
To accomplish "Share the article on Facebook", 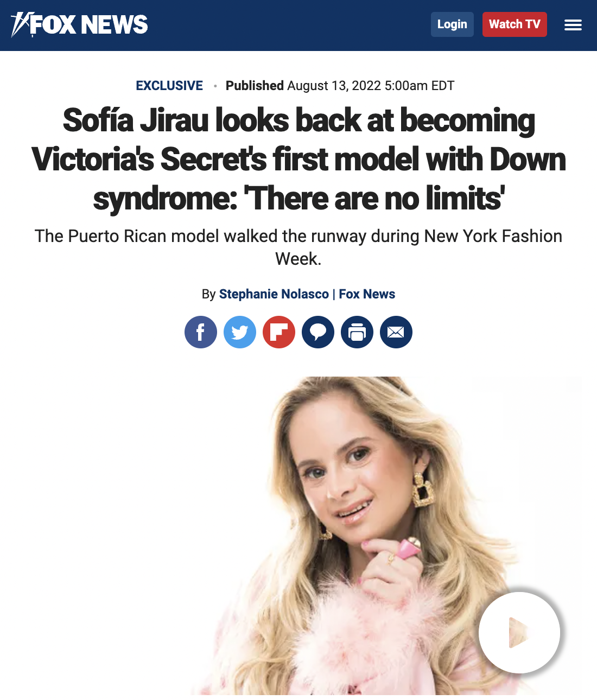I will [x=201, y=332].
